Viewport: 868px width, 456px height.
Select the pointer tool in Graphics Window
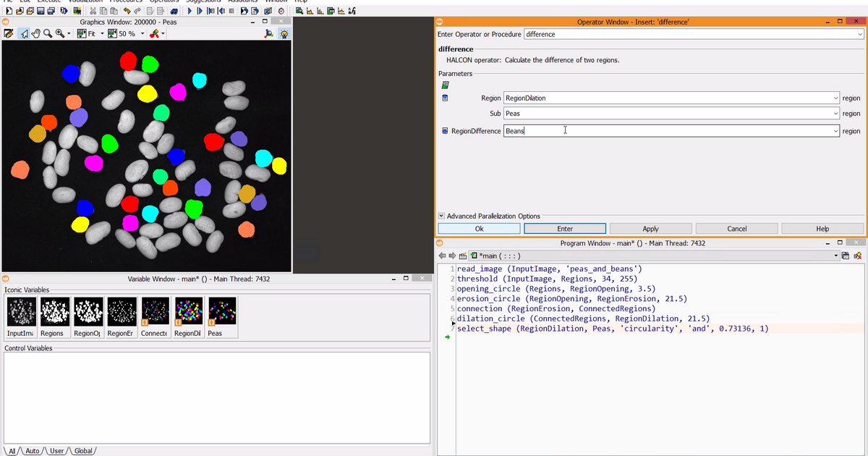coord(24,34)
